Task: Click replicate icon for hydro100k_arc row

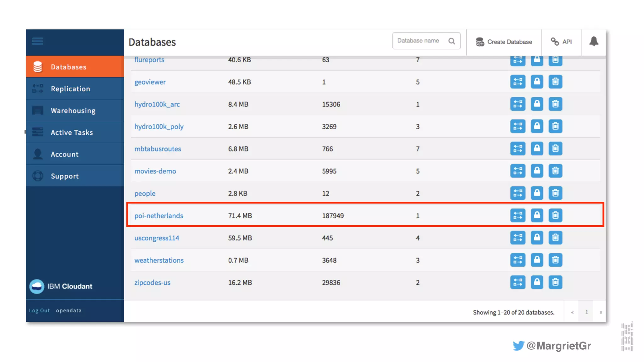Action: [x=518, y=104]
